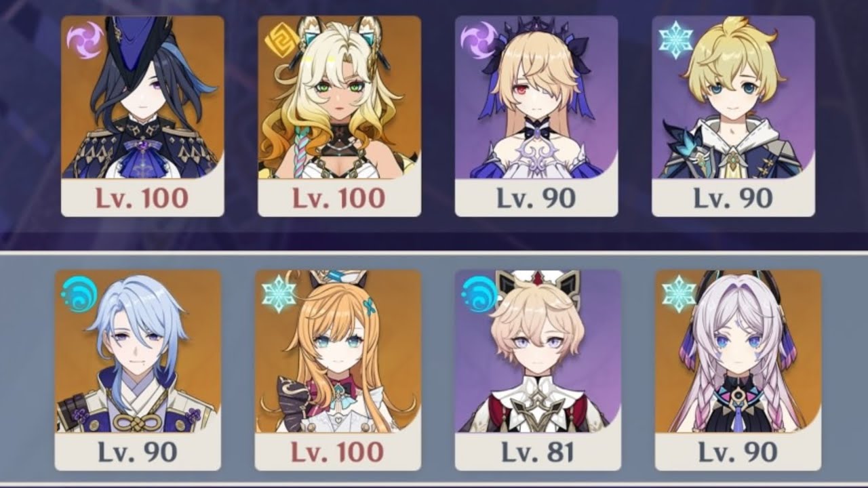Select the Lv. 81 character portrait

coord(538,351)
